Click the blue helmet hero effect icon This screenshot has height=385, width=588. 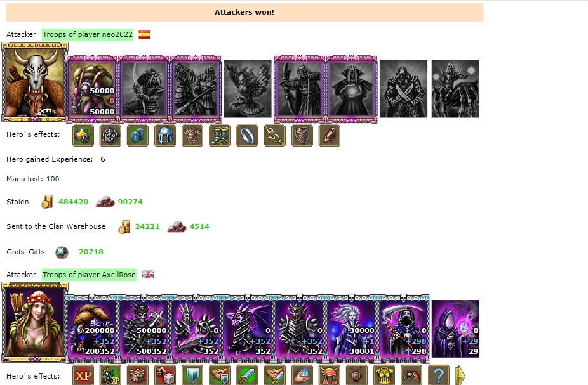click(165, 136)
